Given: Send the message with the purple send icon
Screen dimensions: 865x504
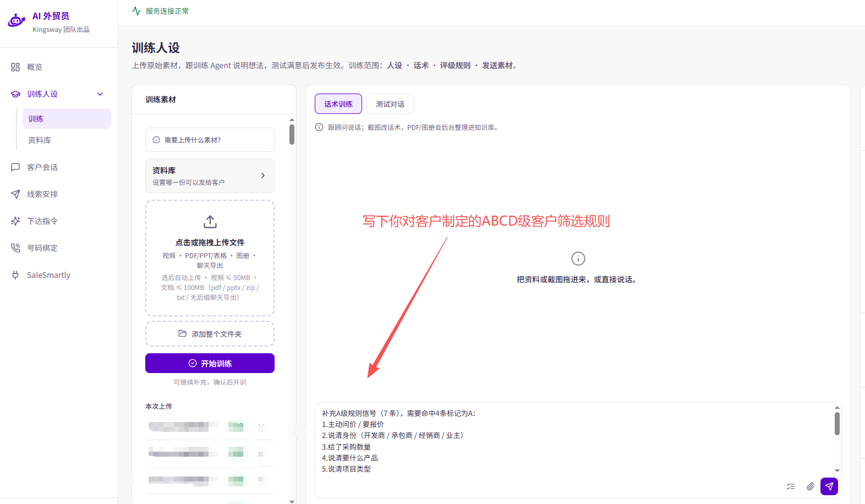Looking at the screenshot, I should 829,486.
